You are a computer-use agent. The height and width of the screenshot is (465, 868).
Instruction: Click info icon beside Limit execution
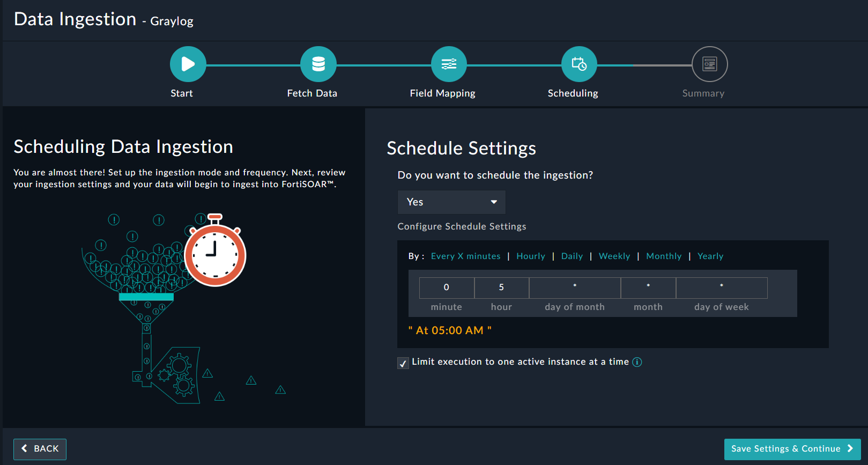click(637, 362)
